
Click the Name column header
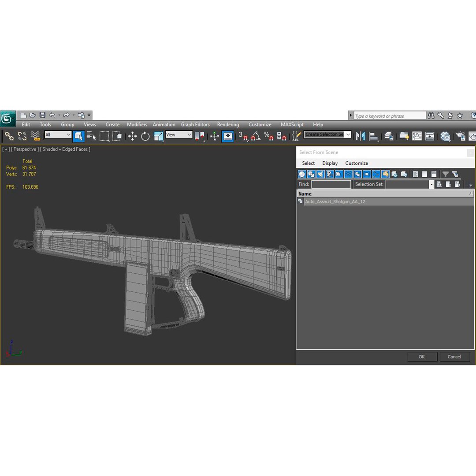(x=385, y=193)
